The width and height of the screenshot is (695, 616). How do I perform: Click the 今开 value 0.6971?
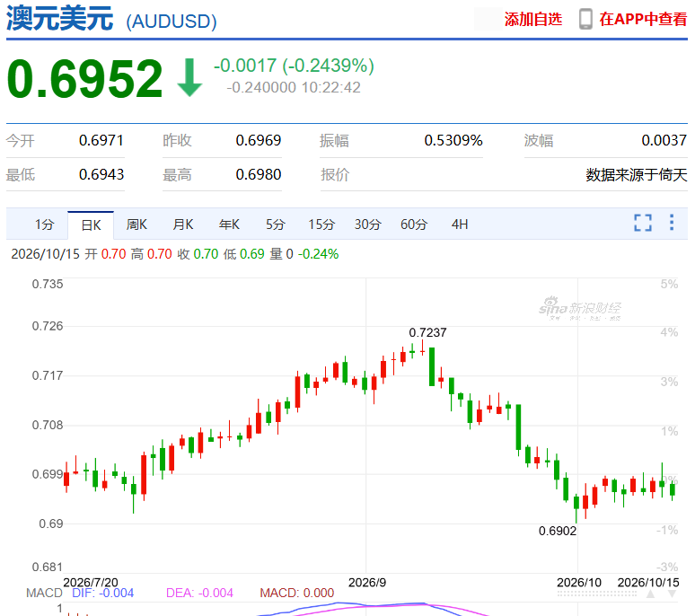[101, 140]
